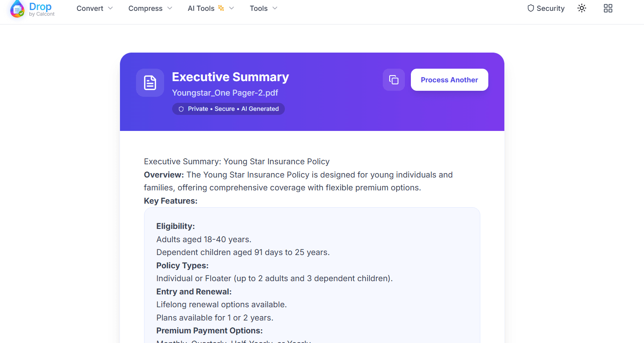Click the Security link
644x343 pixels.
pyautogui.click(x=551, y=8)
